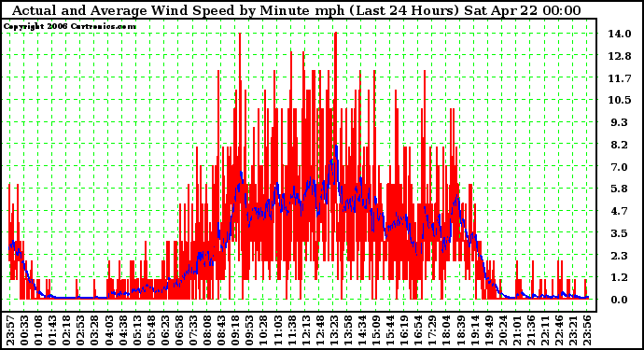The height and width of the screenshot is (350, 644).
Task: Click the 12:48 time label
Action: 319,329
